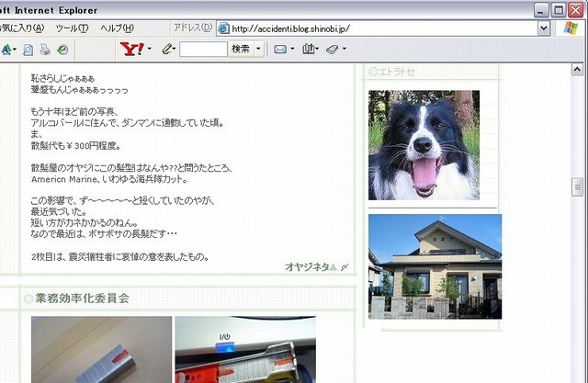
Task: Expand the Yahoo! logo dropdown arrow
Action: pos(149,49)
